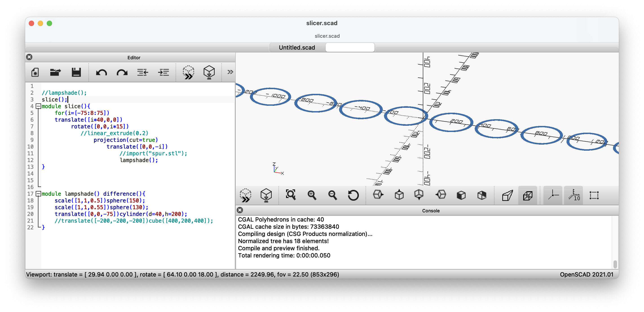The width and height of the screenshot is (644, 312).
Task: Click the '//lampshade();' comment on line 2
Action: click(64, 93)
